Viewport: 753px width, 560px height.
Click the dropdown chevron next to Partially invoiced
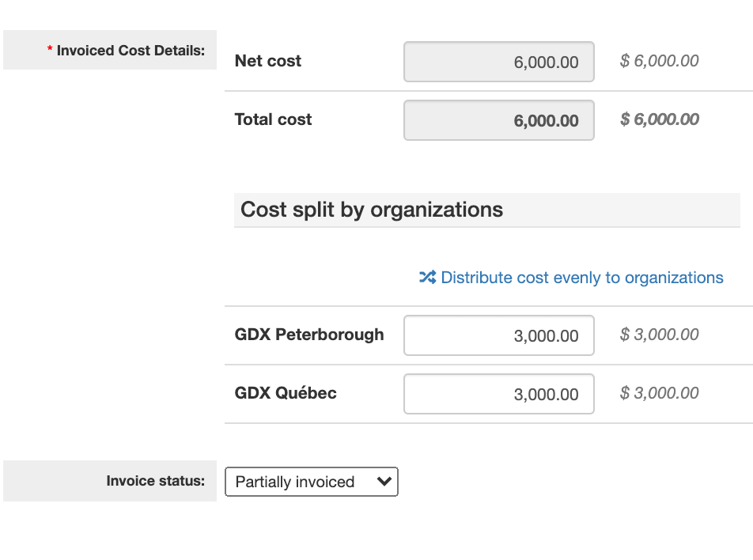pos(384,482)
